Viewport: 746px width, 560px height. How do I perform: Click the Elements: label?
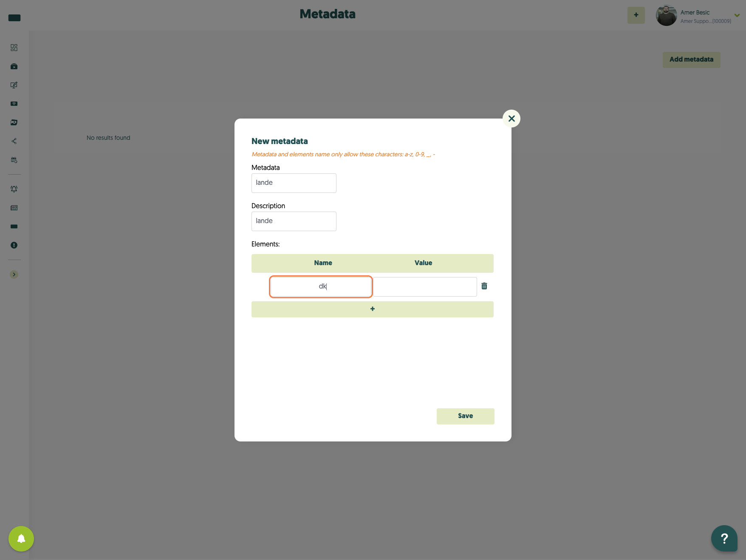266,244
